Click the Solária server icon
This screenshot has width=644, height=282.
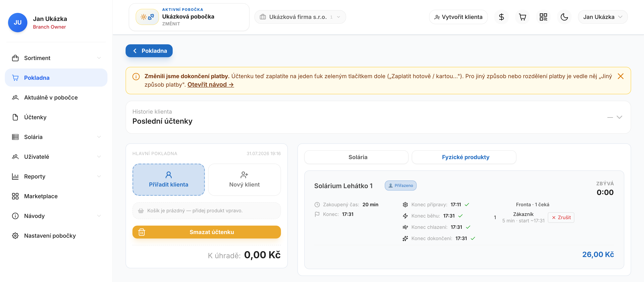click(15, 137)
